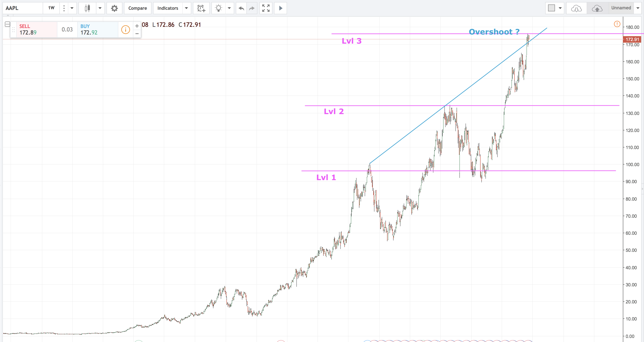Expand the lightbulb dropdown arrow
This screenshot has width=644, height=342.
[229, 8]
